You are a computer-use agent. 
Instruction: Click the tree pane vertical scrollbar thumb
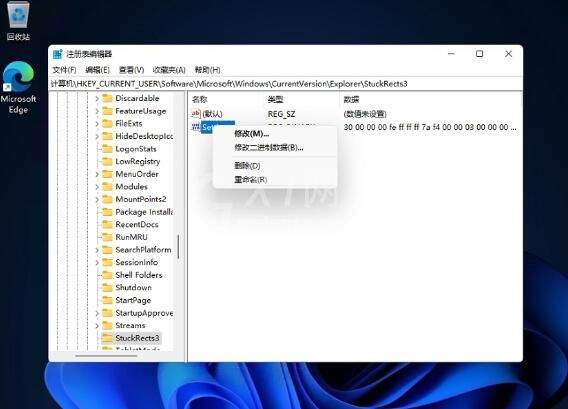pos(178,246)
